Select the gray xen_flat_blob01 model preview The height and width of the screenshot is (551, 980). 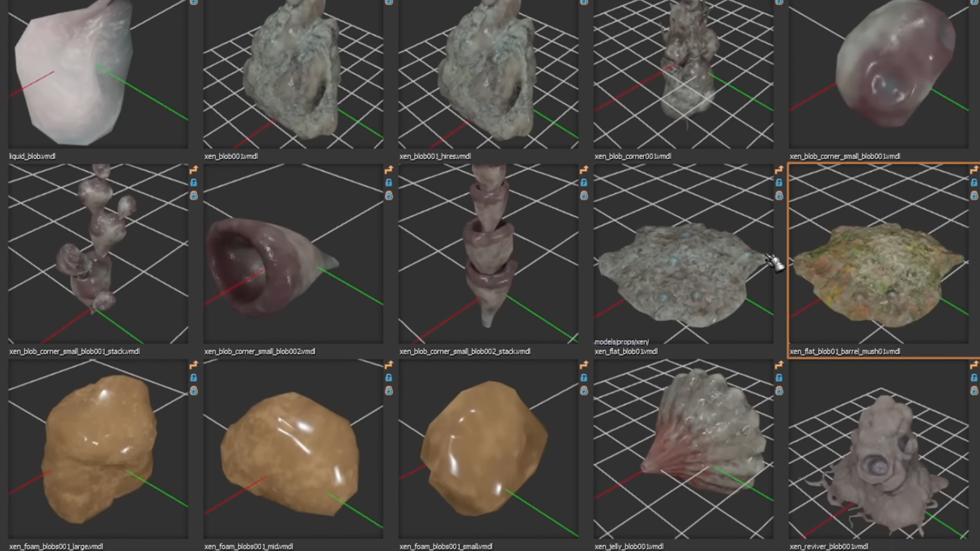(683, 254)
